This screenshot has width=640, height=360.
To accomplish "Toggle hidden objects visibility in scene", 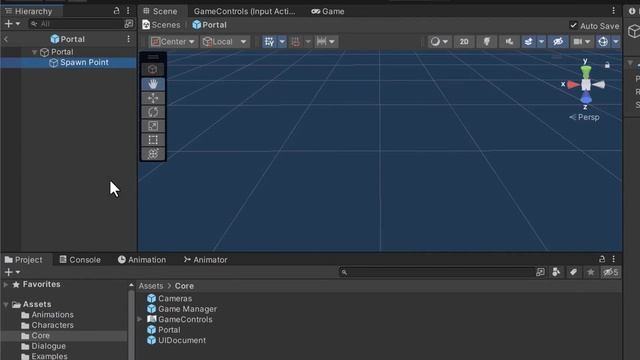I will tap(558, 42).
